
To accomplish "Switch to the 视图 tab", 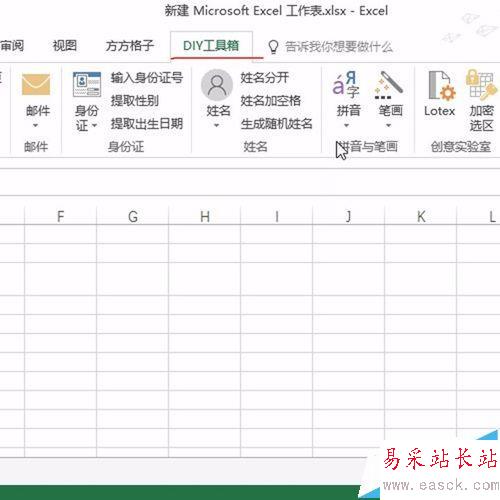I will [x=65, y=46].
